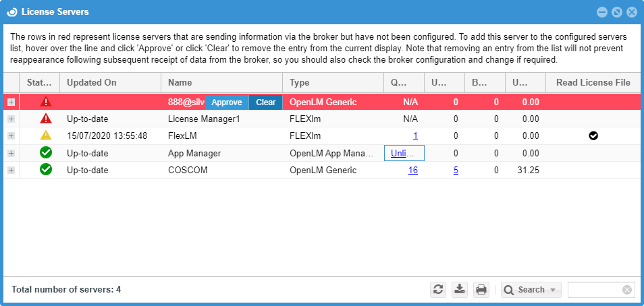Sort by the Name column header
The height and width of the screenshot is (306, 644).
[x=221, y=82]
